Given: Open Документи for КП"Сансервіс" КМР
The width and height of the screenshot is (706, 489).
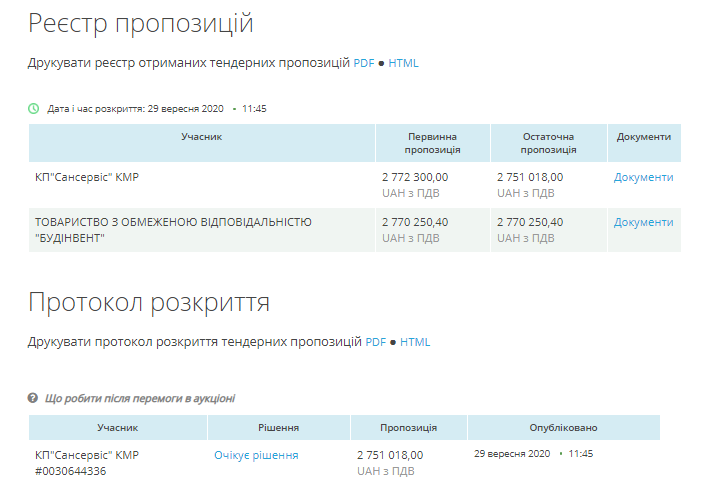Looking at the screenshot, I should click(643, 177).
